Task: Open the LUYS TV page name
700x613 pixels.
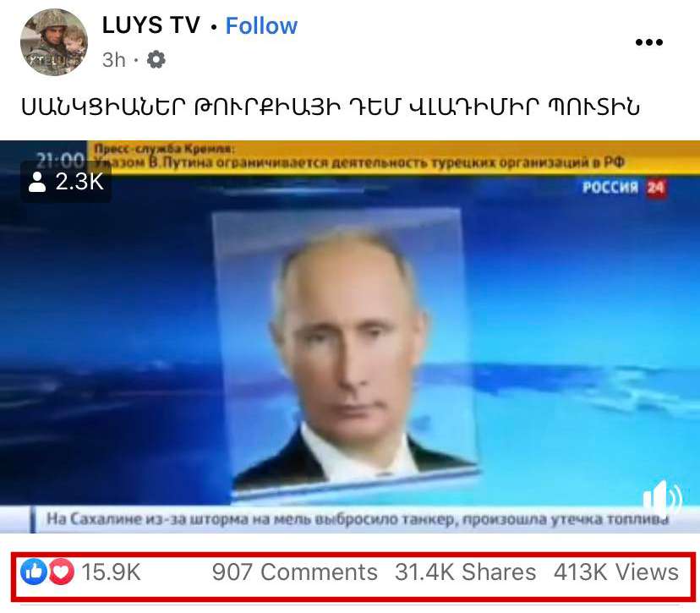Action: (151, 25)
